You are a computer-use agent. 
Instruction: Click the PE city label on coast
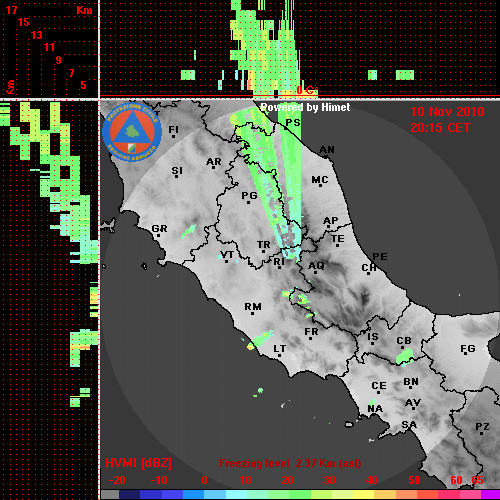(380, 257)
